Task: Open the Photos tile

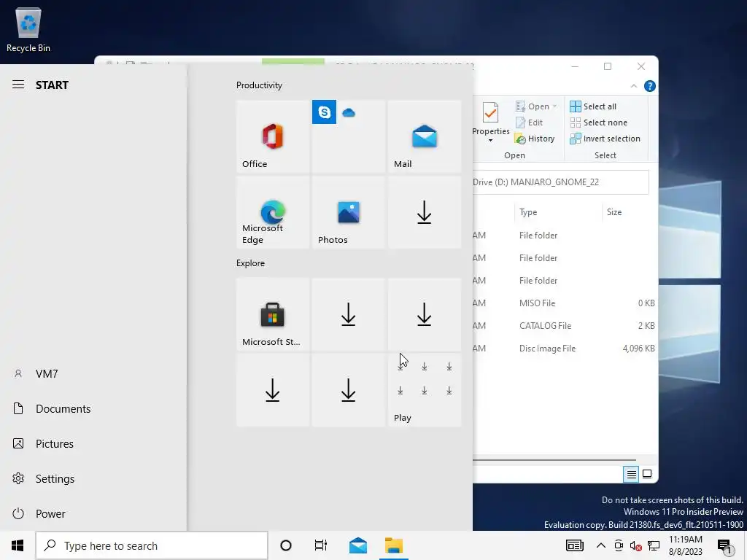Action: pyautogui.click(x=348, y=212)
